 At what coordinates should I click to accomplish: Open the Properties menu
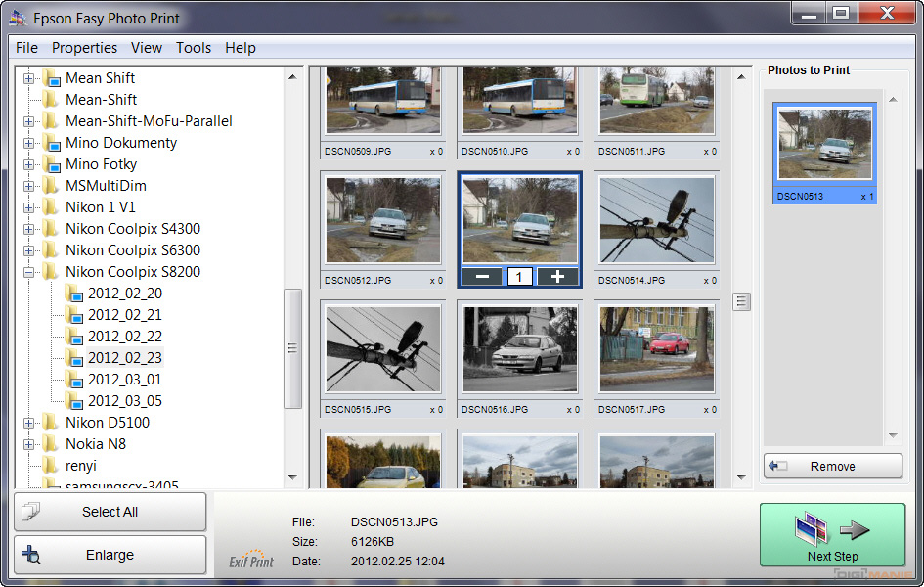pos(84,48)
